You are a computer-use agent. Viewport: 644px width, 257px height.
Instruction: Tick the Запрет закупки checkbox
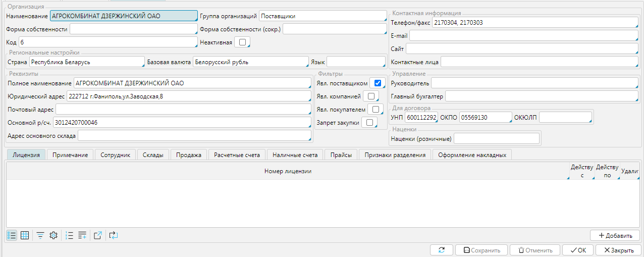(369, 122)
